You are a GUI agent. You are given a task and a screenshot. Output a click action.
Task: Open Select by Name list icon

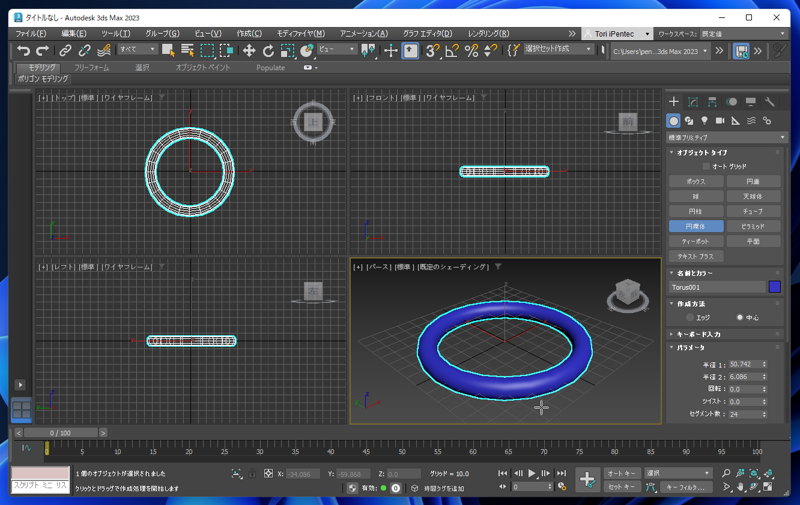(x=187, y=50)
